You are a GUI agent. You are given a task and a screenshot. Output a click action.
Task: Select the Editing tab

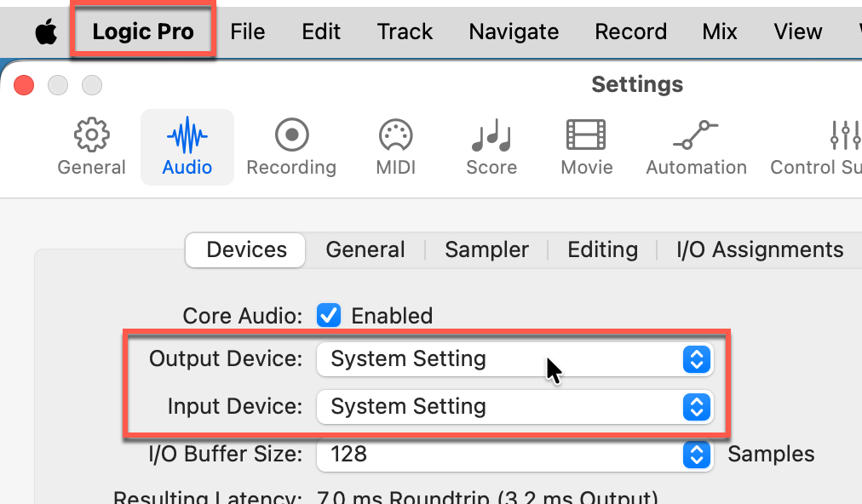(x=602, y=250)
